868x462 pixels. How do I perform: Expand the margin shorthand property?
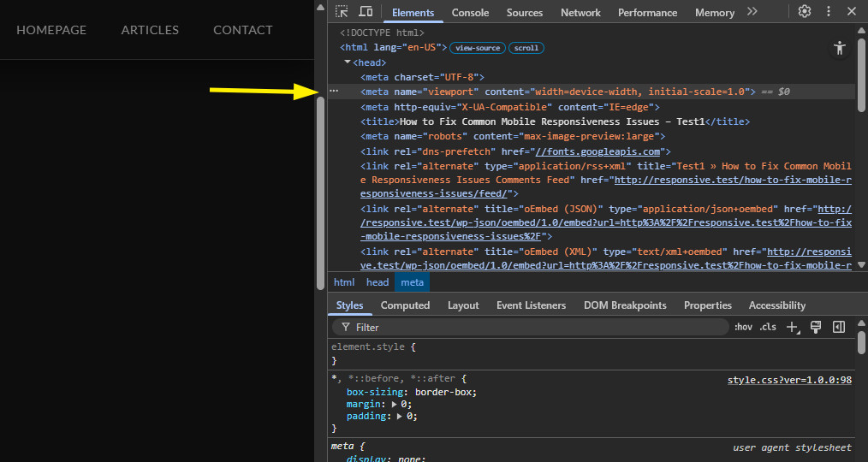click(x=394, y=405)
